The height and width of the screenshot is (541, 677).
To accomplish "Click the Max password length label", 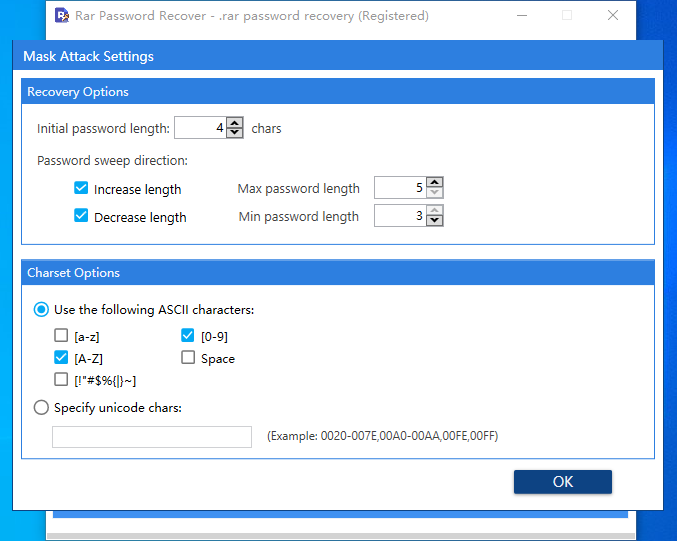I will (298, 189).
